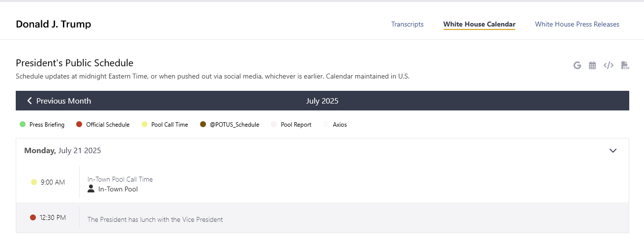644x241 pixels.
Task: Download schedule as CSV file icon
Action: click(x=625, y=65)
